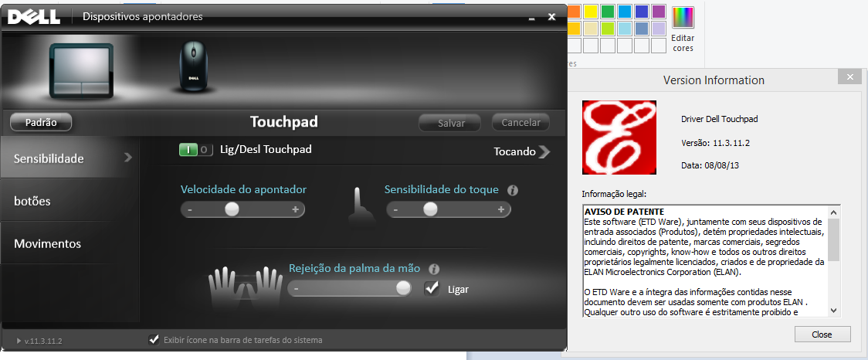Open Editar cores rainbow icon
868x360 pixels.
[x=683, y=17]
